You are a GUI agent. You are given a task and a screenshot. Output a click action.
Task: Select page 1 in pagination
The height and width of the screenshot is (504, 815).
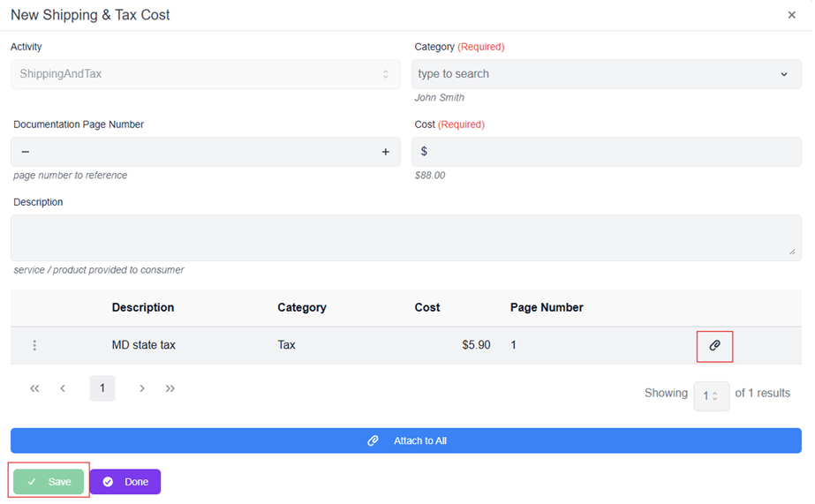(x=102, y=388)
